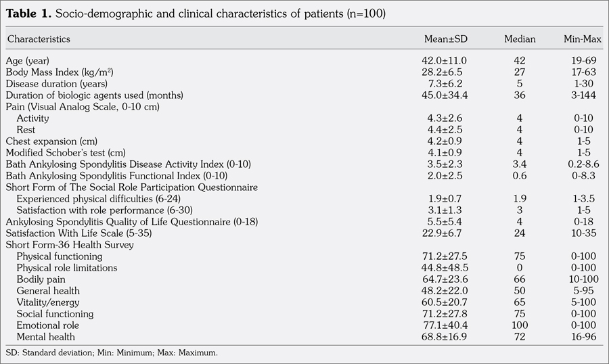Image resolution: width=609 pixels, height=364 pixels.
Task: Click the 45.0±34.4 mean value cell
Action: 445,95
